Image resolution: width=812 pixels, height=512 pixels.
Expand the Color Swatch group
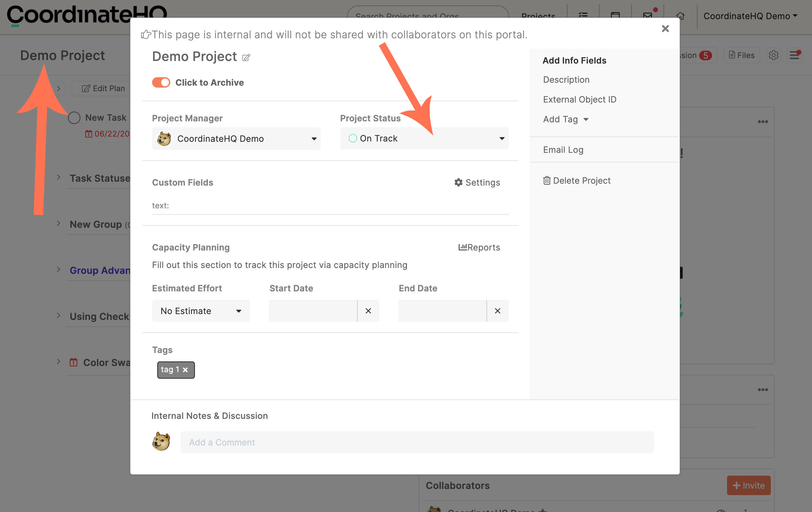[x=58, y=361]
